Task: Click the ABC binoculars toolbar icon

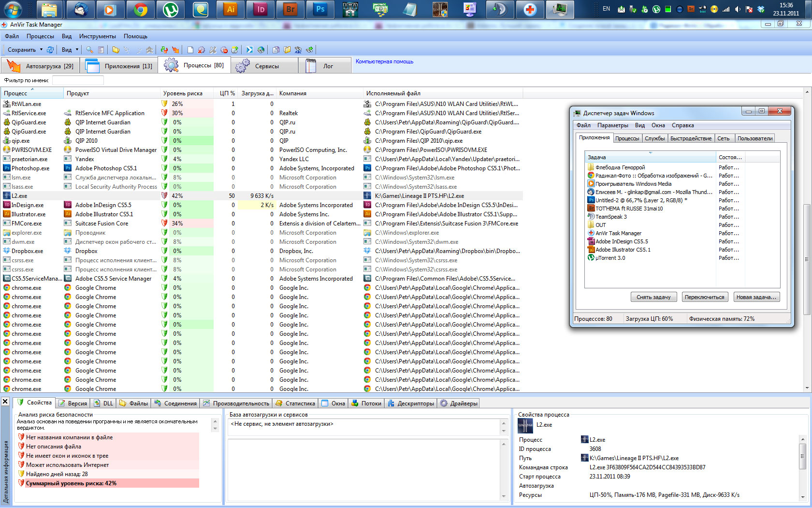Action: point(298,50)
